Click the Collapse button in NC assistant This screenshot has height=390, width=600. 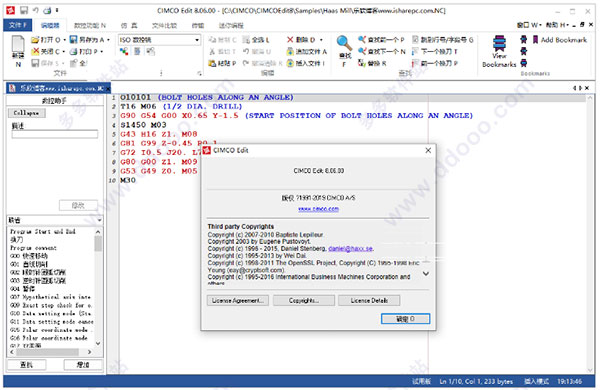(x=26, y=113)
